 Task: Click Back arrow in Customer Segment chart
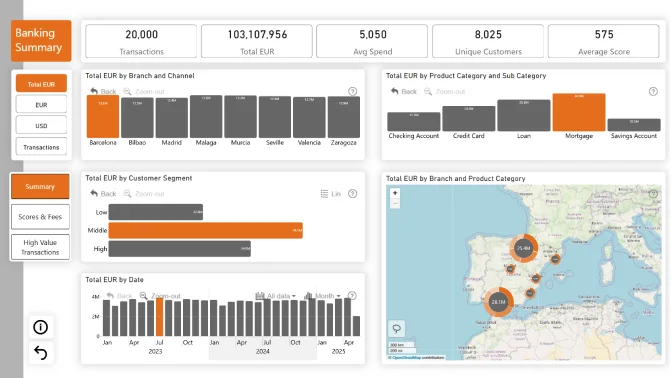click(103, 194)
